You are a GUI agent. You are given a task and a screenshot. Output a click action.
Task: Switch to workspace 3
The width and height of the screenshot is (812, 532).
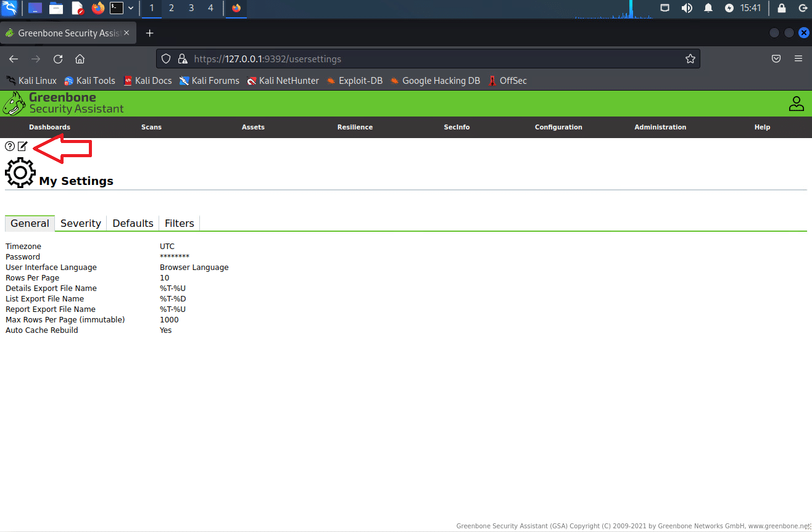[191, 8]
